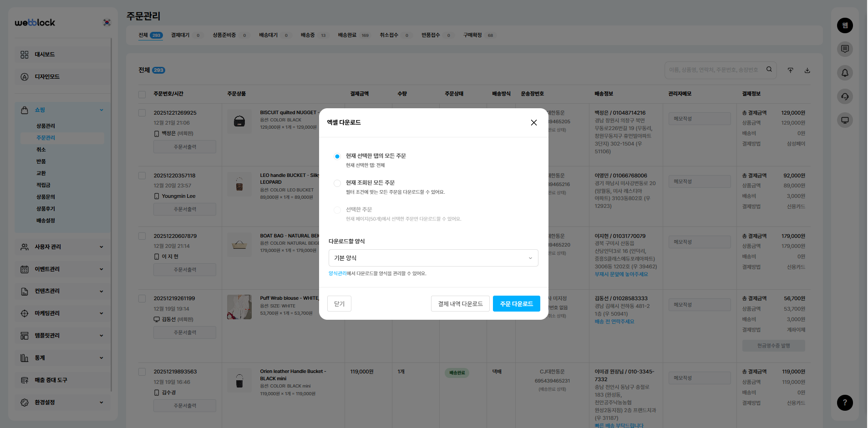This screenshot has height=428, width=868.
Task: Switch to the 배송완료 tab
Action: pyautogui.click(x=347, y=35)
